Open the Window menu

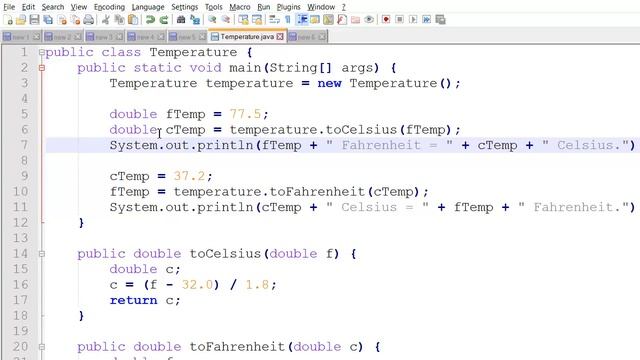(321, 7)
